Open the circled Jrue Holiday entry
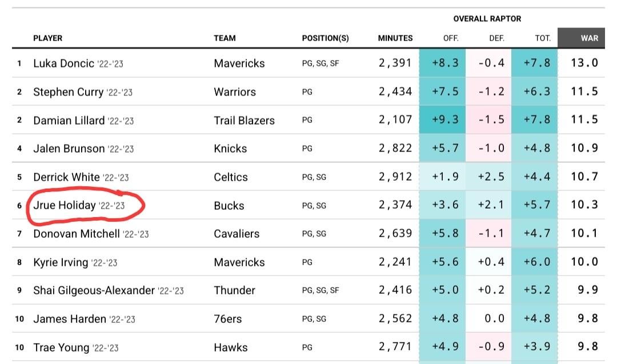 tap(64, 205)
